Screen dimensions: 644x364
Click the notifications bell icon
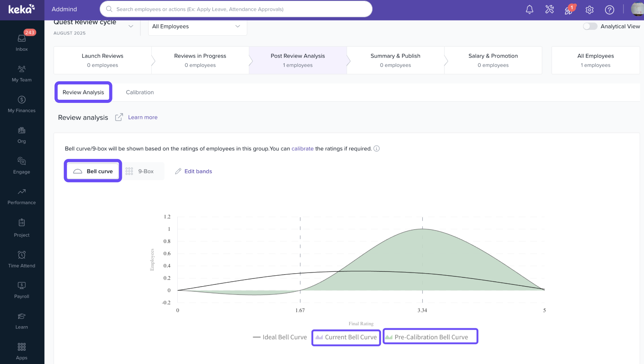coord(529,10)
